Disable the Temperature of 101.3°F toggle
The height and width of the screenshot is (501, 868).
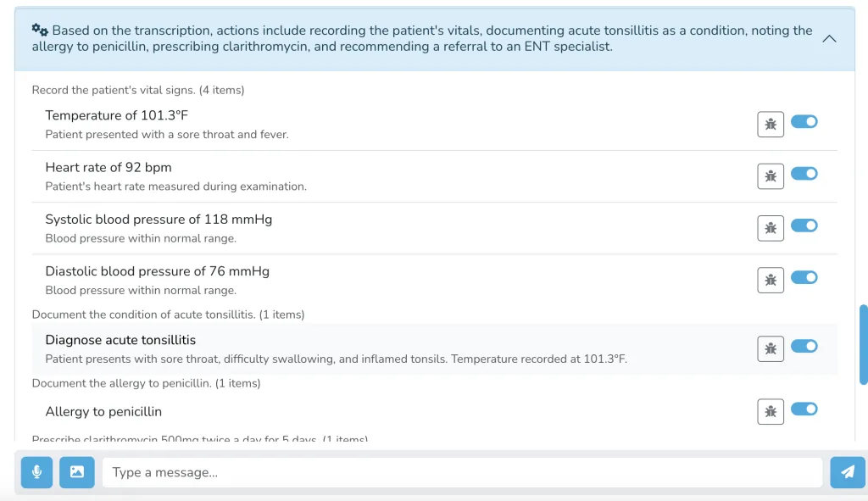[804, 121]
